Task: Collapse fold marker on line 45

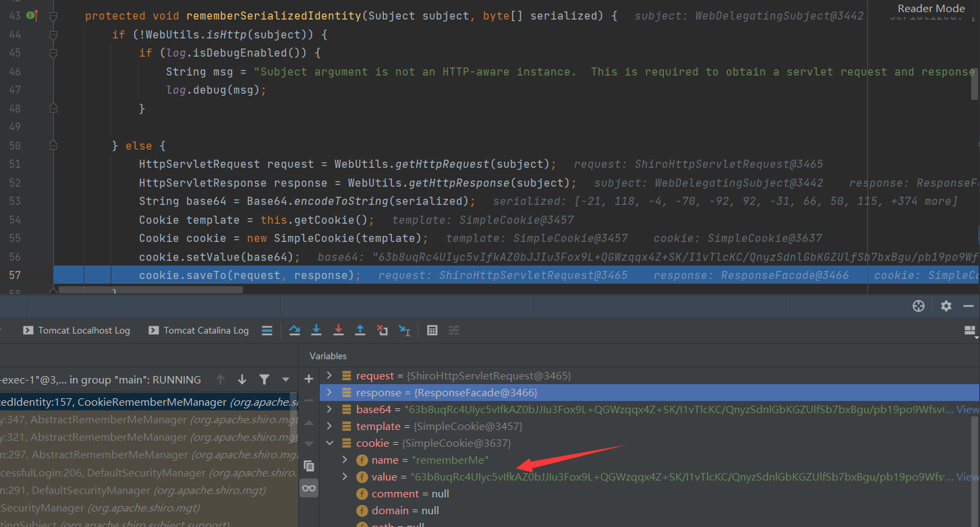Action: point(53,53)
